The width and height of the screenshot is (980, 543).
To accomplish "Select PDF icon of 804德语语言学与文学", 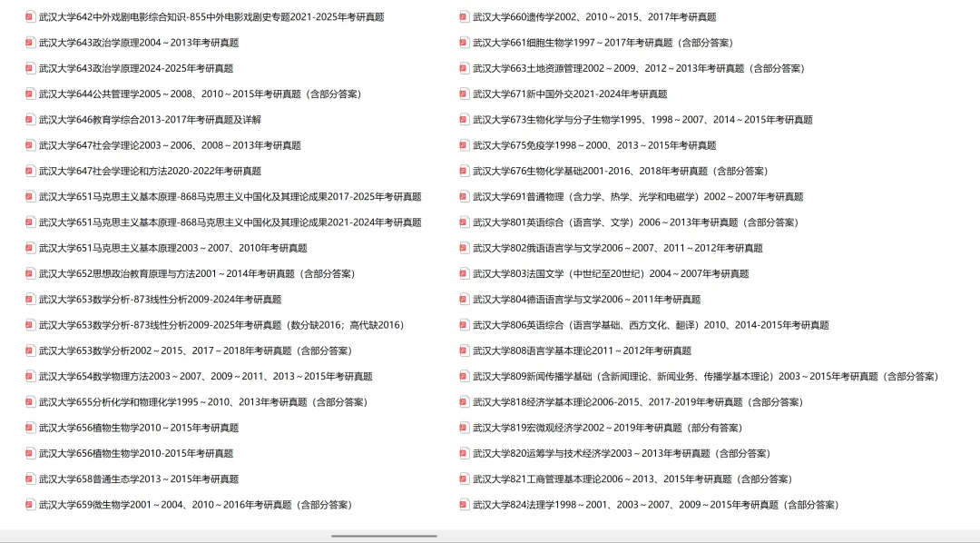I will pos(465,299).
